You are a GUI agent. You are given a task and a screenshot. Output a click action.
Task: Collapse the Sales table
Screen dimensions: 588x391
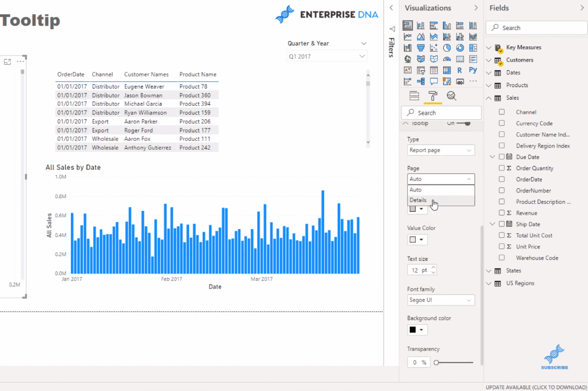tap(489, 98)
